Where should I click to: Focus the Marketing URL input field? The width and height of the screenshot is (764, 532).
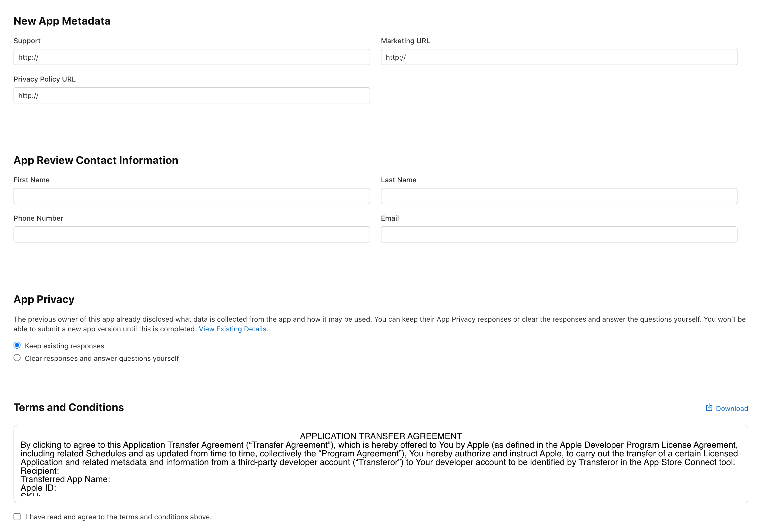pos(559,57)
